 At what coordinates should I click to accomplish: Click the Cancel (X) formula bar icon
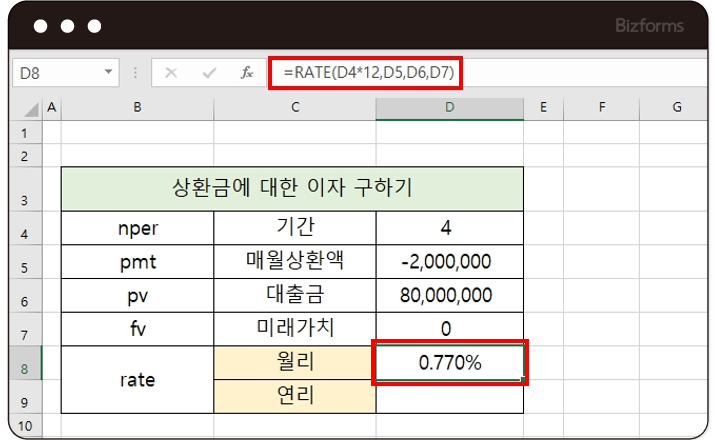(172, 73)
